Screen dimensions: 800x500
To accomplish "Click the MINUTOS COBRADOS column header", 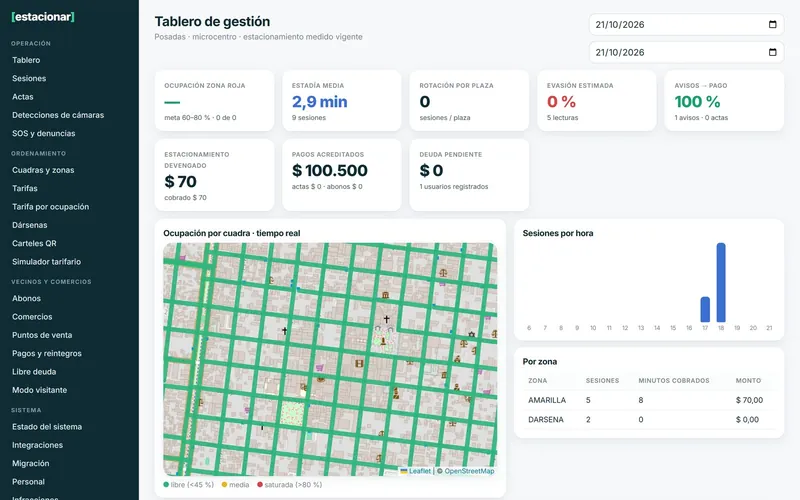I will [x=673, y=381].
